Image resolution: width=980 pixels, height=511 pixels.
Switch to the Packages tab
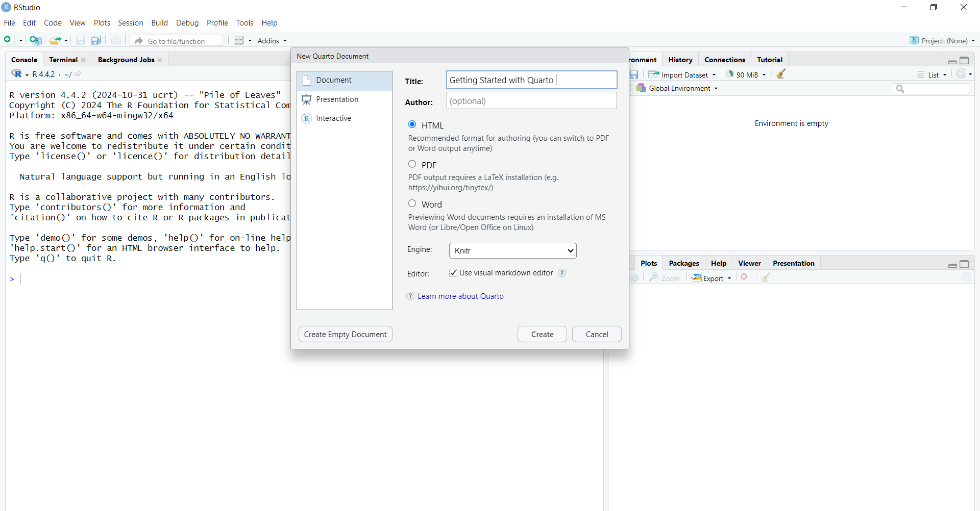[684, 263]
